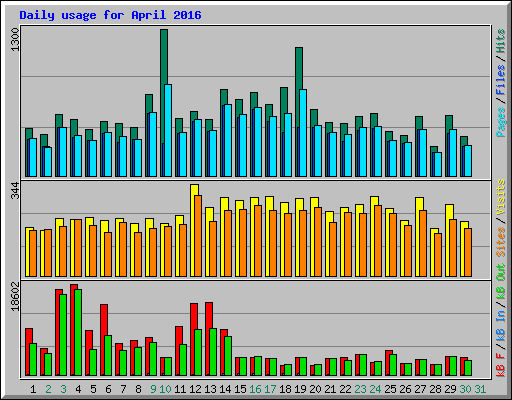Click day 30 on the x-axis
The width and height of the screenshot is (512, 400).
(x=465, y=389)
